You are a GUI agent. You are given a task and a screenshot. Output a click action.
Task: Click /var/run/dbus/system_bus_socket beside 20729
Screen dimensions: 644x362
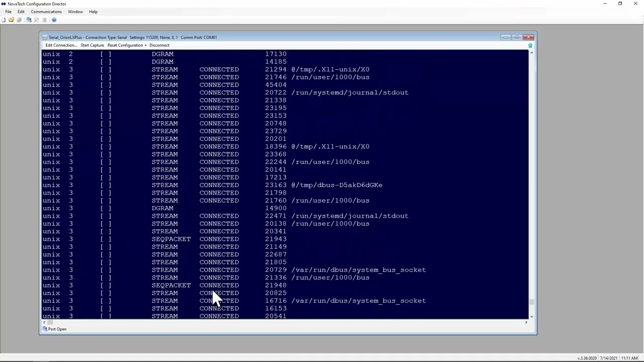[x=359, y=270]
